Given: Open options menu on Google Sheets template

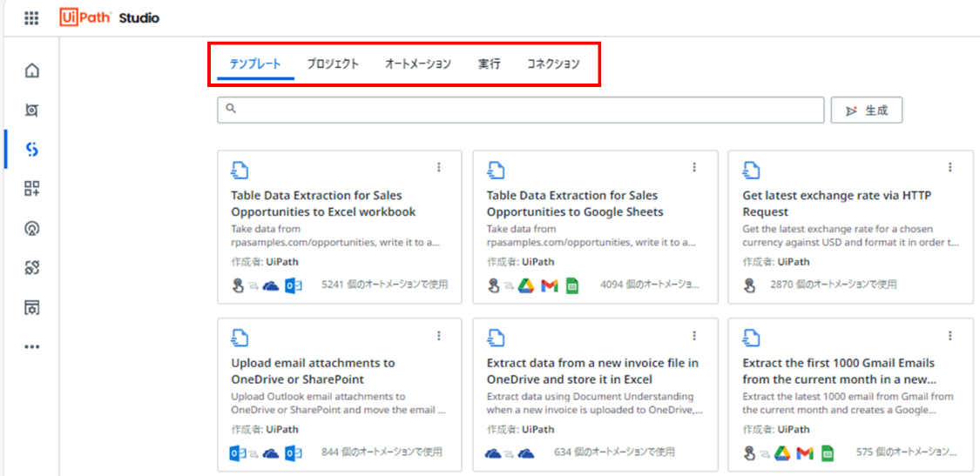Looking at the screenshot, I should [693, 167].
